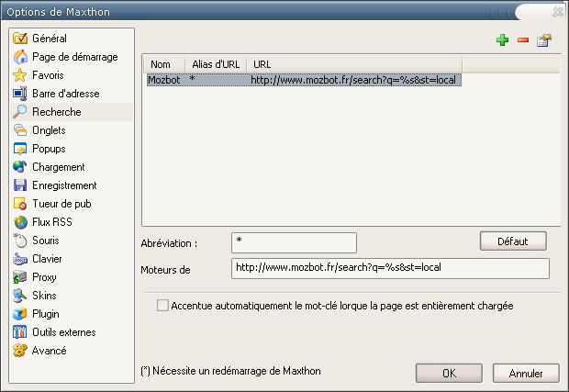The width and height of the screenshot is (569, 392).
Task: Select the Proxy category
Action: (44, 277)
